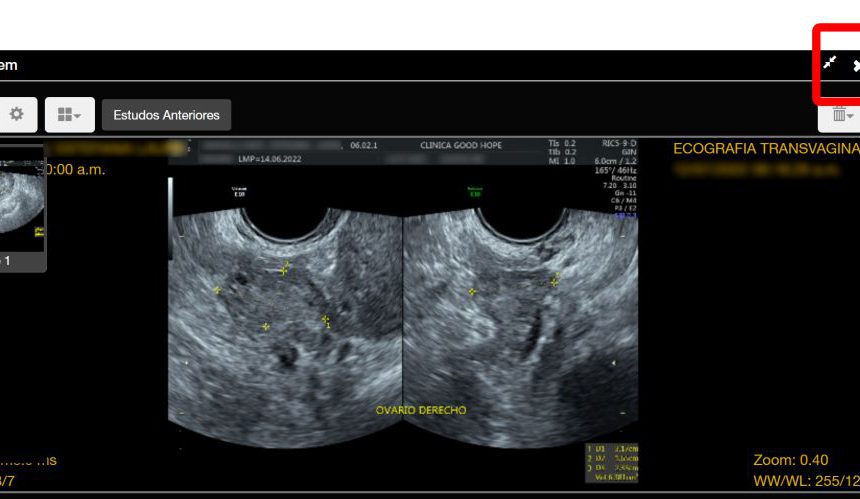Screen dimensions: 860x499
Task: Click the measurement results box
Action: click(x=612, y=463)
